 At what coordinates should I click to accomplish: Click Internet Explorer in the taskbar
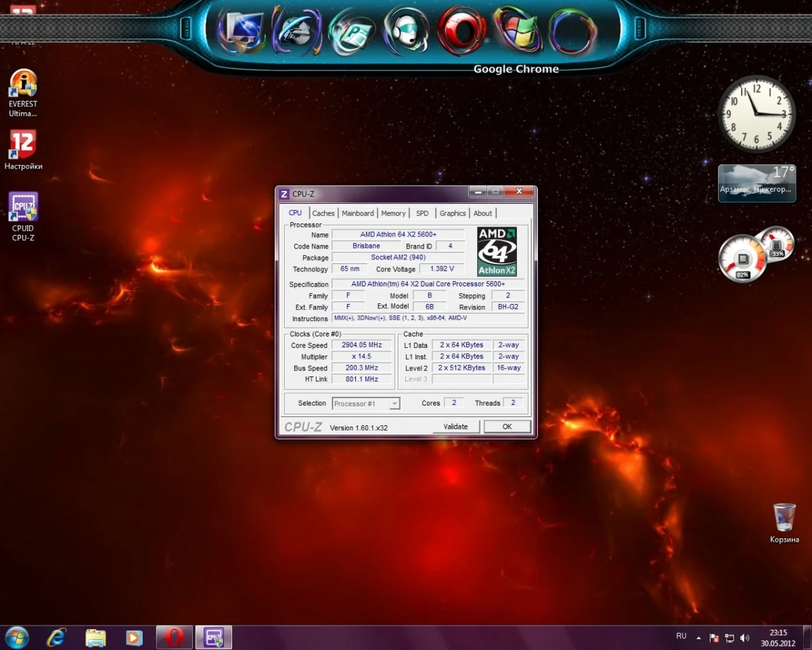click(57, 637)
